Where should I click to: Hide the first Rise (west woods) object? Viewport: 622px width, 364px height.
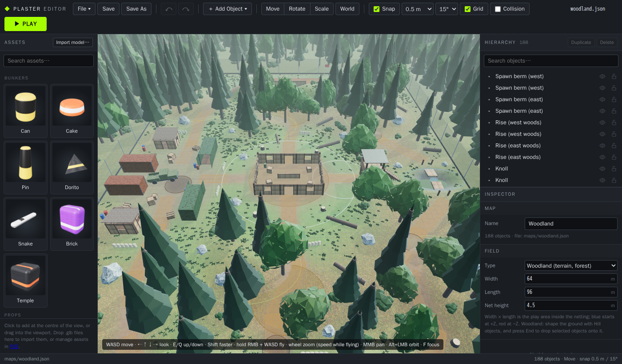pyautogui.click(x=602, y=123)
